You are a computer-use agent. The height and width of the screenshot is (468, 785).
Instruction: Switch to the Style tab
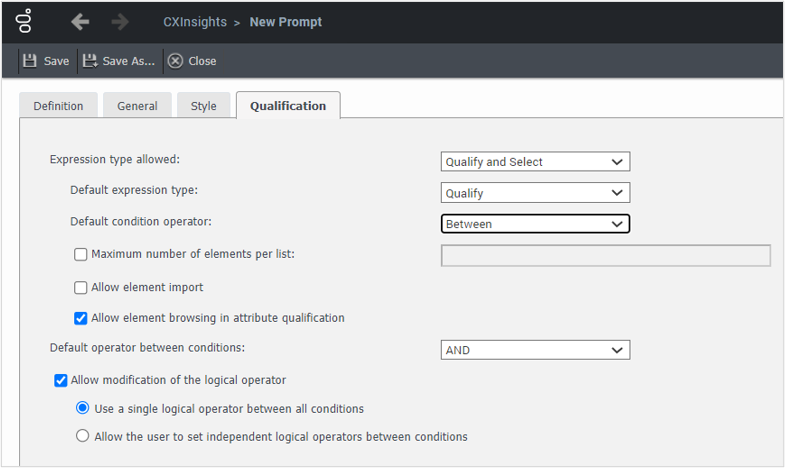[x=203, y=106]
